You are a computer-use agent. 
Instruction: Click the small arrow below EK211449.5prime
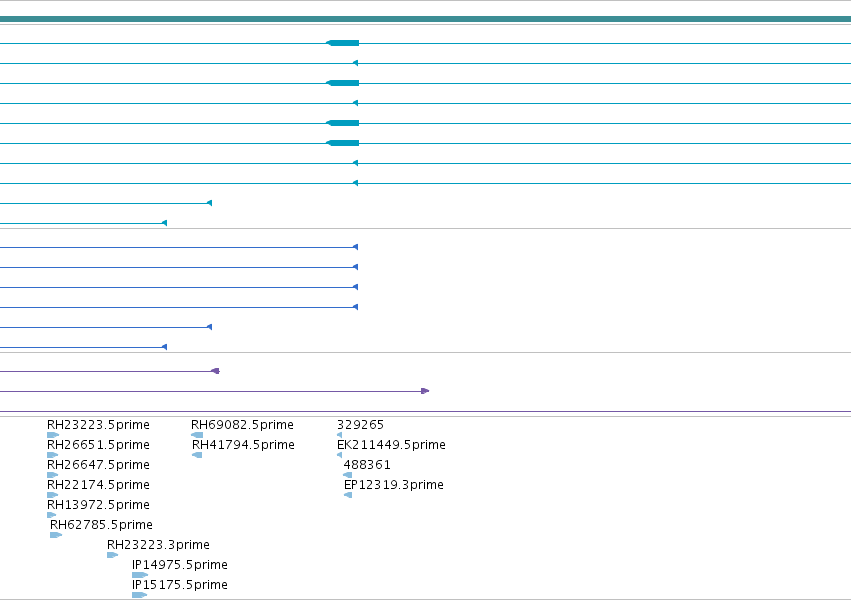coord(340,455)
